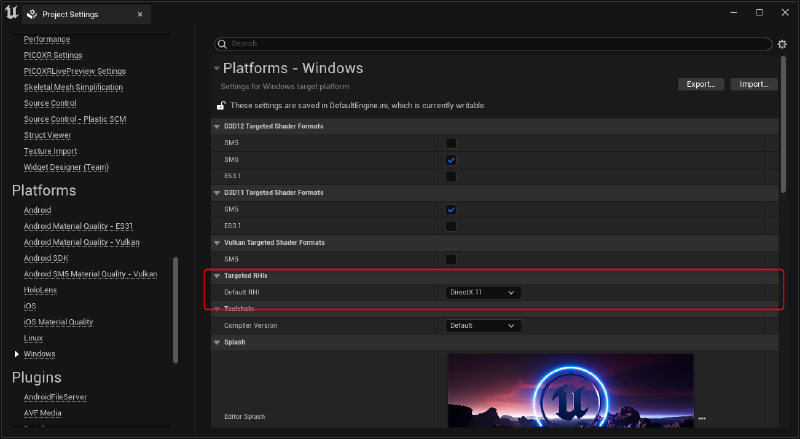The image size is (800, 439).
Task: Collapse Vulkan Targeted Shader Formats section
Action: click(x=217, y=242)
